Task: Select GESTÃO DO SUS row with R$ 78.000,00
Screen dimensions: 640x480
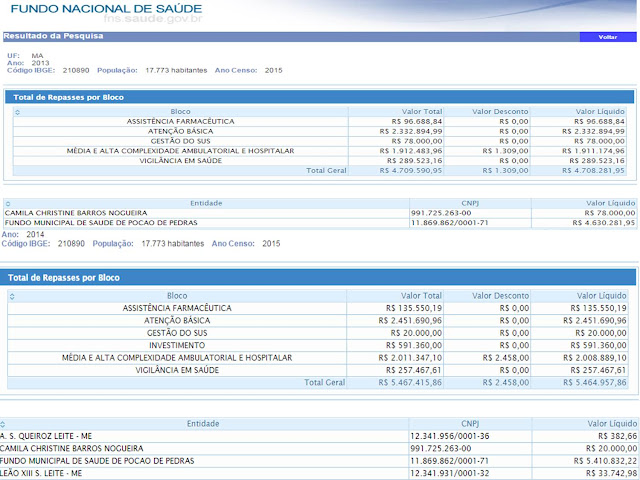Action: 319,141
